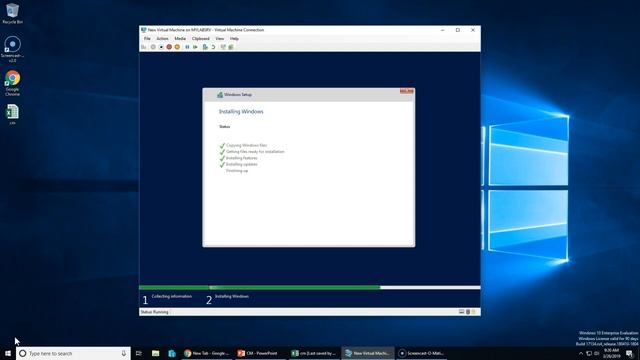
Task: Open the Recycle Bin desktop icon
Action: 12,13
